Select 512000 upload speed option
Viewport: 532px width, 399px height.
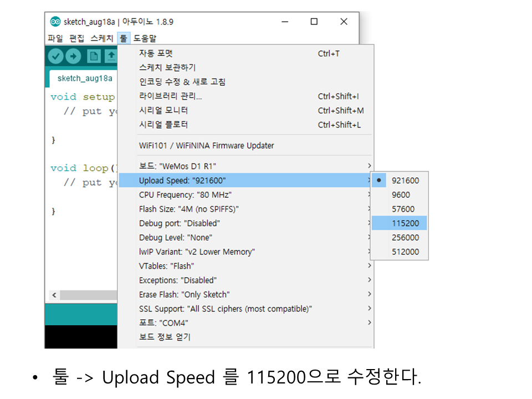pyautogui.click(x=400, y=252)
